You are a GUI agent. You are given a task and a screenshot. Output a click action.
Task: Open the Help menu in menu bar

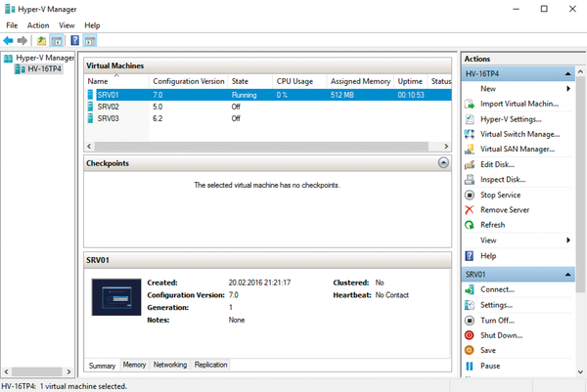(x=92, y=25)
